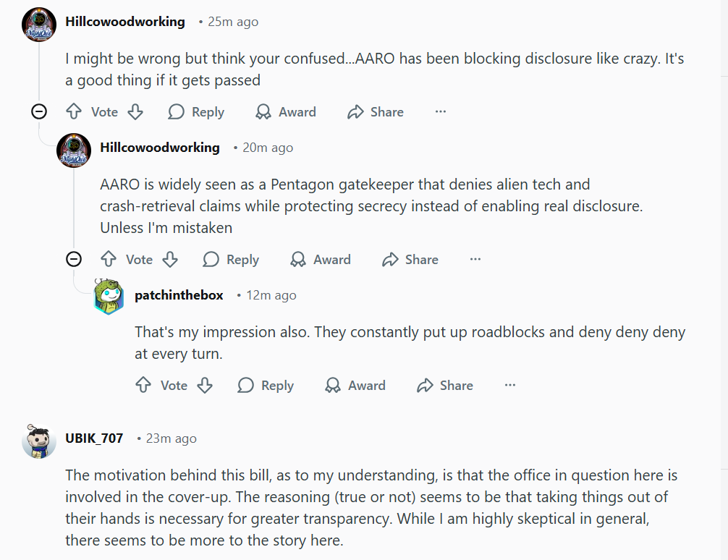Open more options on patchinthebox's comment
Screen dimensions: 728x560
tap(510, 386)
